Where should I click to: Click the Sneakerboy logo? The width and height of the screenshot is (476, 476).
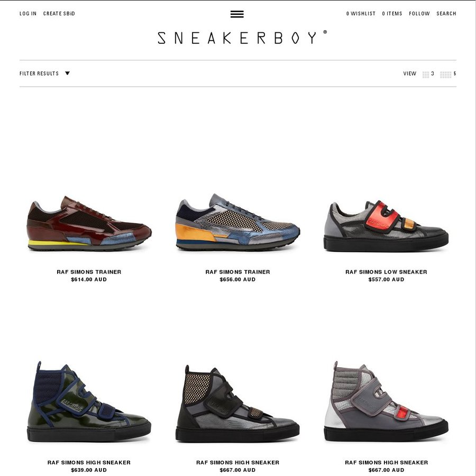[x=242, y=38]
